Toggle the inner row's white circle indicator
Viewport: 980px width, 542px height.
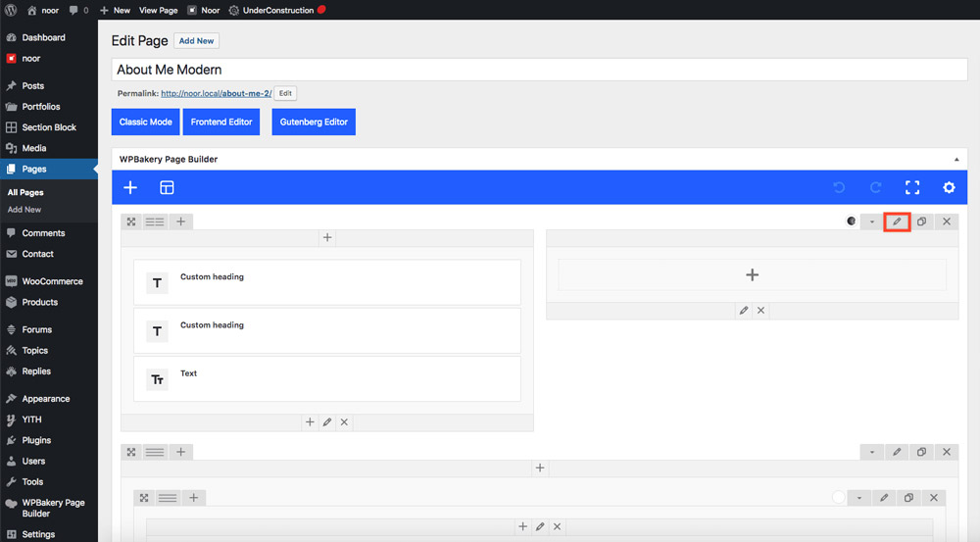(838, 498)
